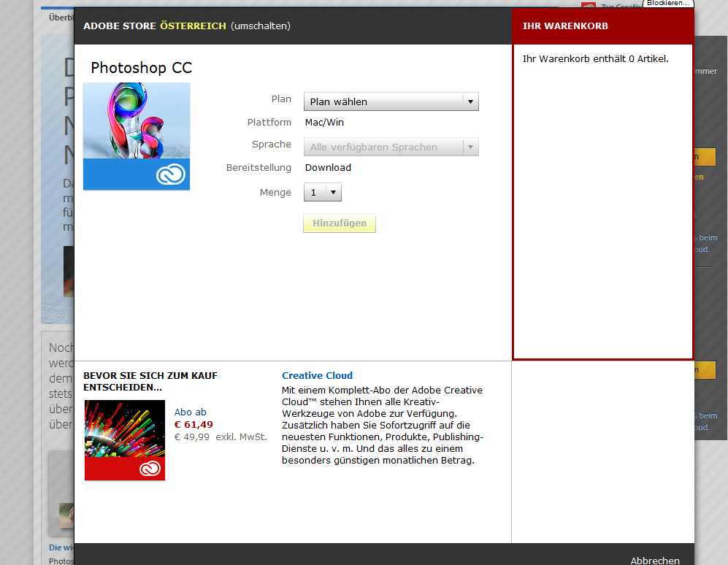
Task: Click the 'Blockieren...' tooltip at top right
Action: pos(667,3)
